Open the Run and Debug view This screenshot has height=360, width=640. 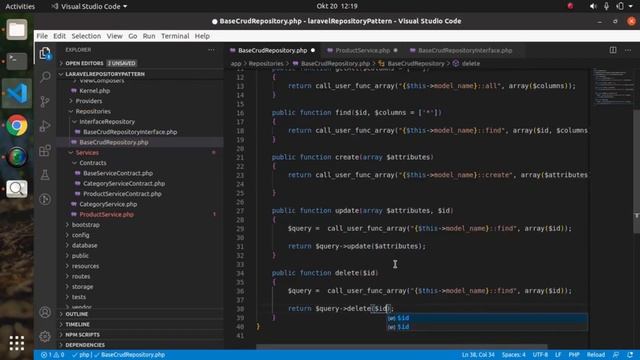point(45,126)
